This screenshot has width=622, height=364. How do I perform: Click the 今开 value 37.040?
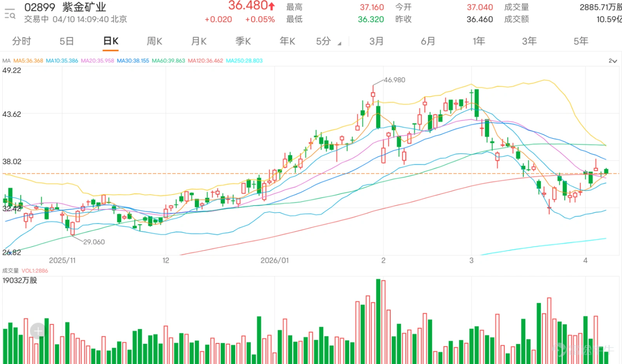pyautogui.click(x=480, y=7)
